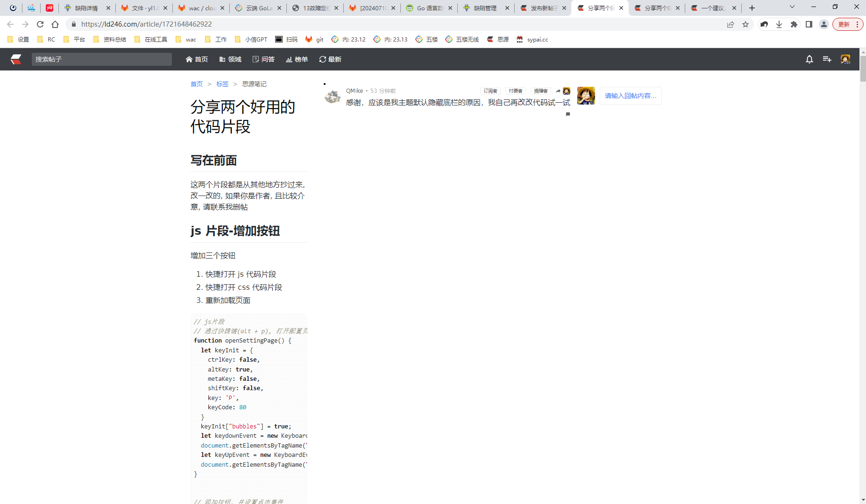Switch to the pinned red yd tab
The height and width of the screenshot is (504, 866).
point(50,8)
